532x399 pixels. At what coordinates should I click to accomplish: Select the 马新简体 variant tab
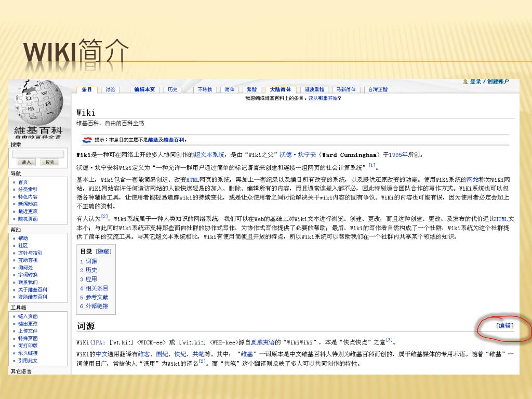[346, 89]
